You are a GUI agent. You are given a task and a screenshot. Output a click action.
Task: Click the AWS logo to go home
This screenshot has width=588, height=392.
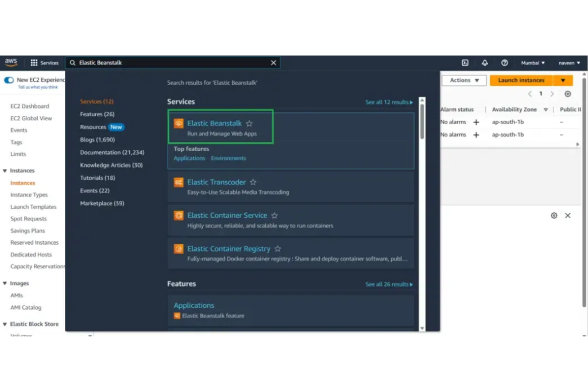pos(11,62)
